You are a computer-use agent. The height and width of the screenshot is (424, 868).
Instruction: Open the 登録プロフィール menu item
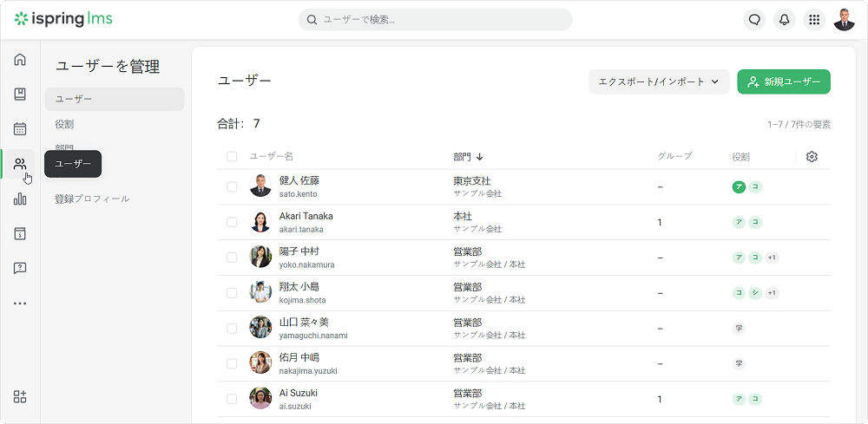coord(92,199)
